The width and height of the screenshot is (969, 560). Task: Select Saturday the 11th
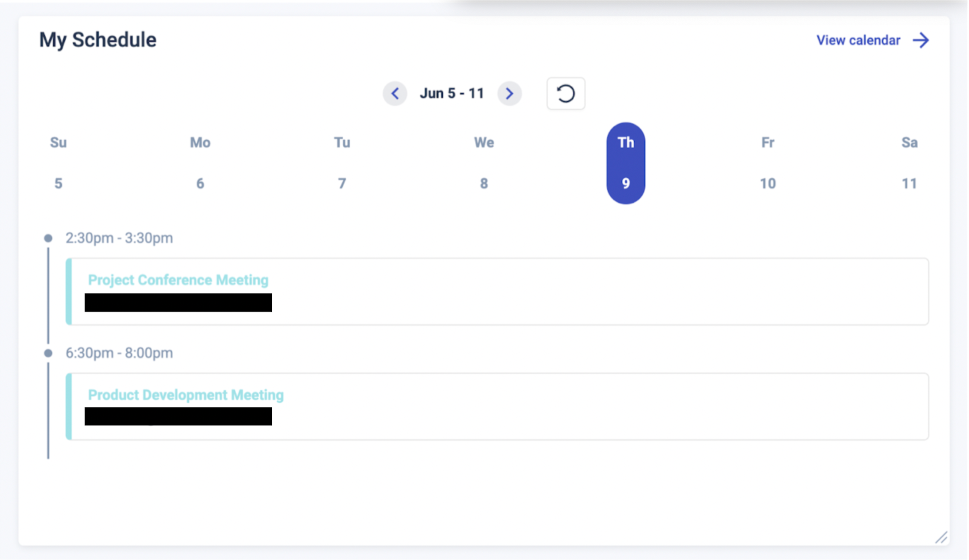pyautogui.click(x=910, y=163)
